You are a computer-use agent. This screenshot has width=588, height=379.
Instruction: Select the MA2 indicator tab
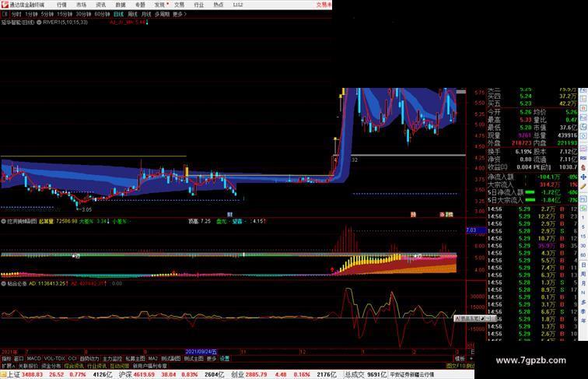(x=153, y=359)
